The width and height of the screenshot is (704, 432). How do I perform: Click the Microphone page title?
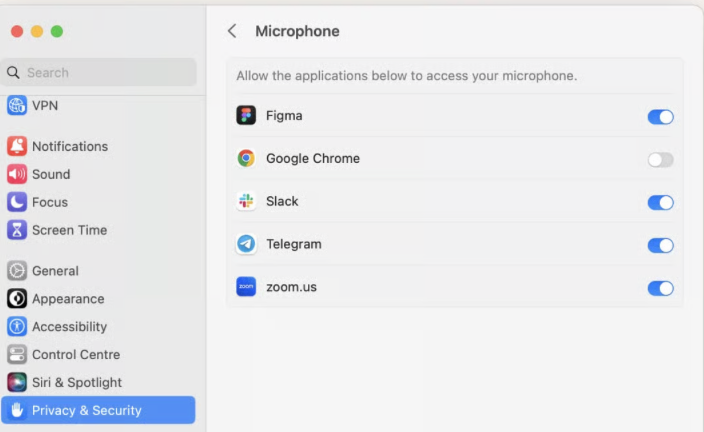tap(297, 31)
